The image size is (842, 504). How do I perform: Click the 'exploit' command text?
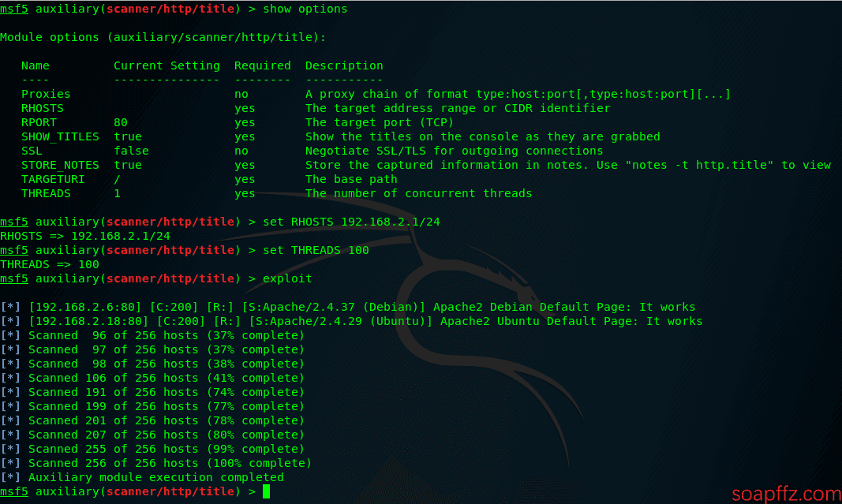(287, 278)
